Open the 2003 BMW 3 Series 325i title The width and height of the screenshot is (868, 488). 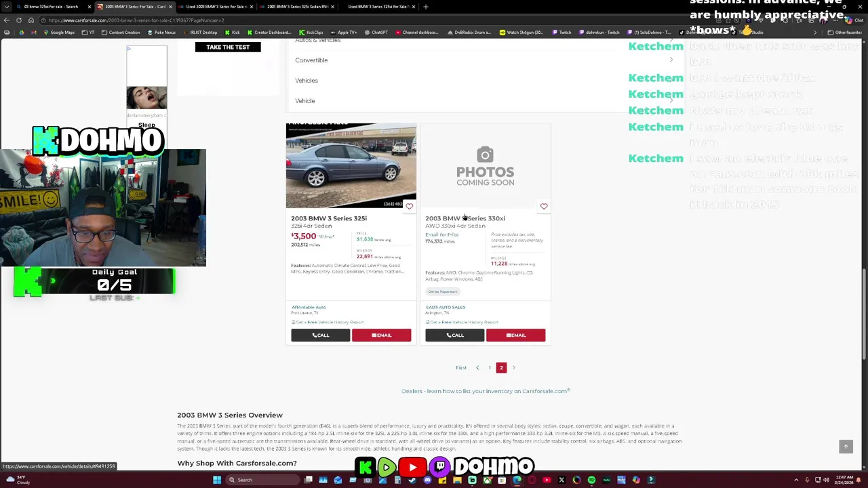click(329, 218)
